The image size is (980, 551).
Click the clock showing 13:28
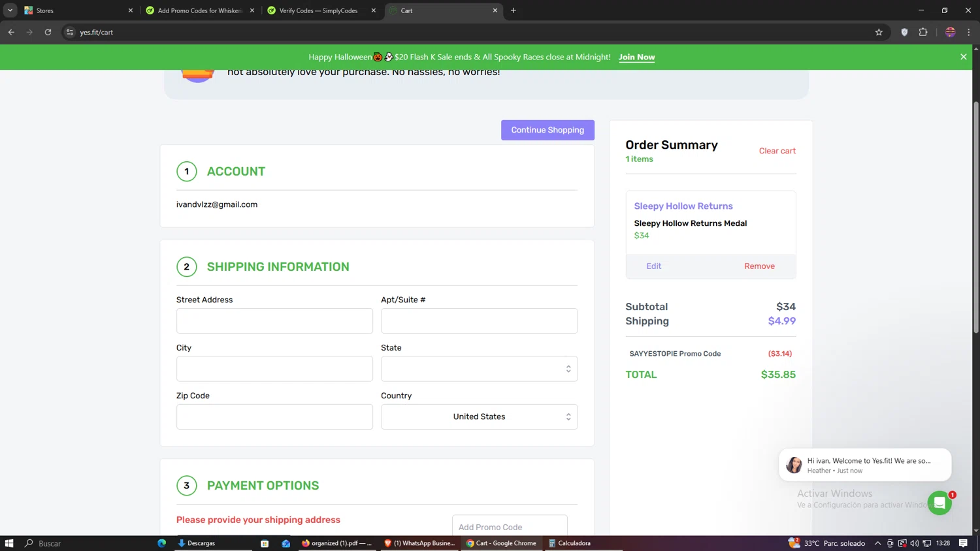tap(943, 543)
